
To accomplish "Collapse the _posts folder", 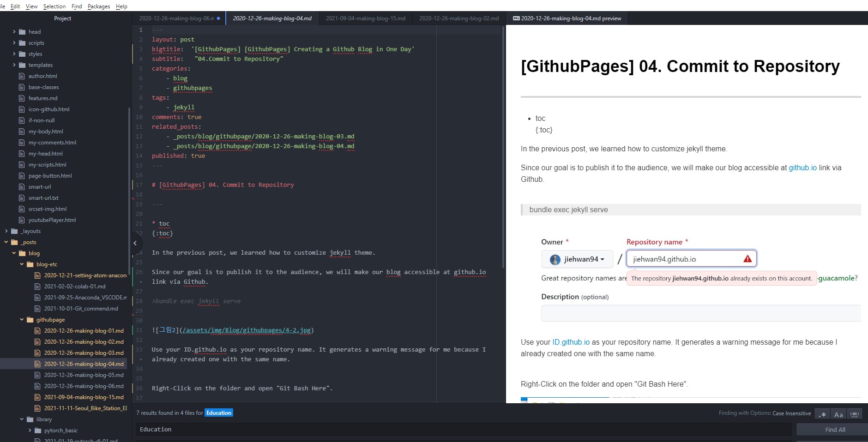I will pos(6,242).
